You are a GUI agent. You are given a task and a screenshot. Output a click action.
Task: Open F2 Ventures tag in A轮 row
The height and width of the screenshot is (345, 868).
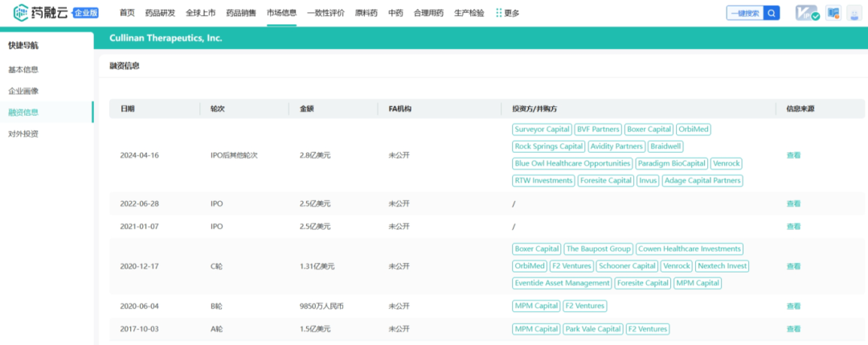click(x=647, y=329)
